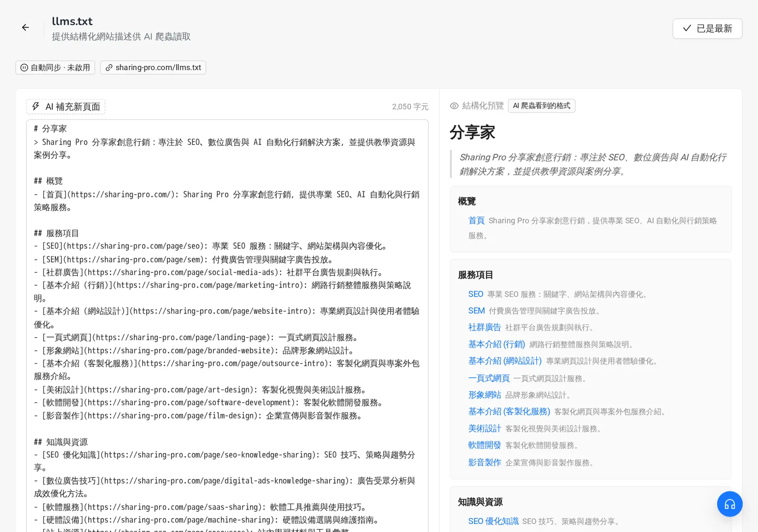Open the 美術設計 preview link
Viewport: 758px width, 532px height.
(x=484, y=429)
